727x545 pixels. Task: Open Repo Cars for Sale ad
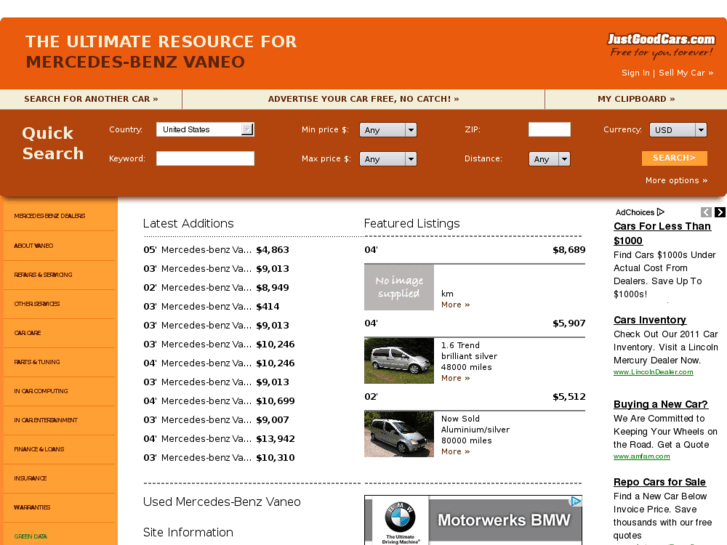coord(659,482)
